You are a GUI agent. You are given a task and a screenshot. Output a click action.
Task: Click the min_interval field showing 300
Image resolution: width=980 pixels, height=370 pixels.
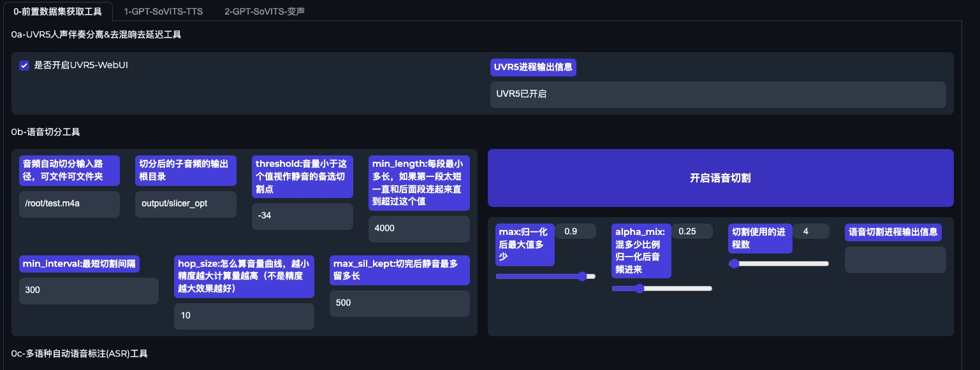[x=89, y=290]
